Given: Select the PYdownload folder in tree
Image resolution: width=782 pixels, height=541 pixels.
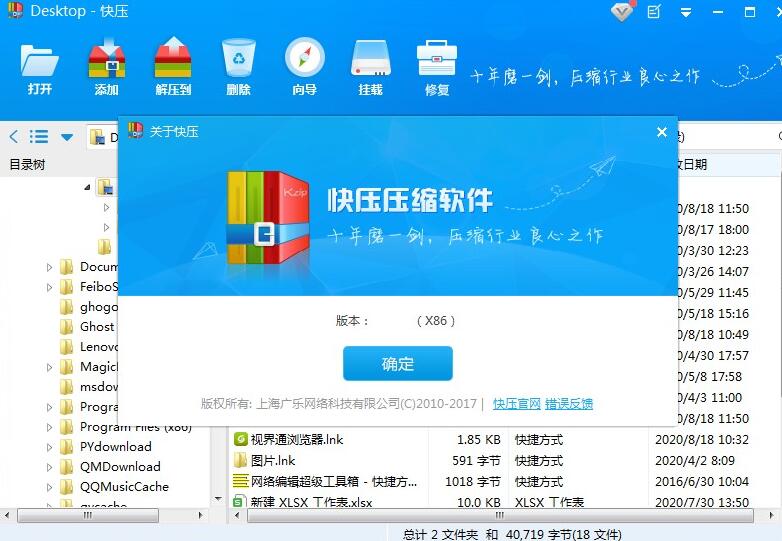Looking at the screenshot, I should [x=106, y=447].
